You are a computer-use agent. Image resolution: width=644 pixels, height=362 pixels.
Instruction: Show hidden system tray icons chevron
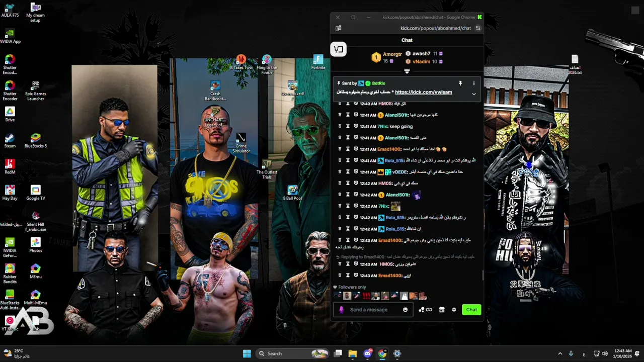tap(560, 353)
